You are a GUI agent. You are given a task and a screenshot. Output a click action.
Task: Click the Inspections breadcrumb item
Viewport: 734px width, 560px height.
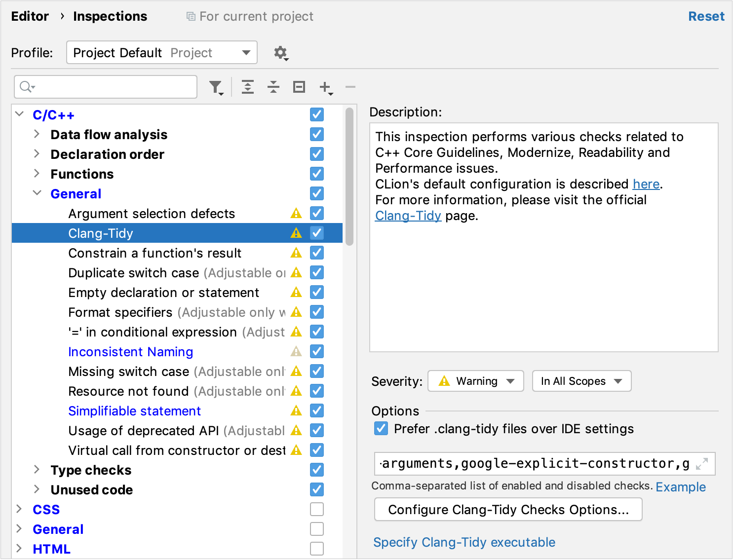[110, 16]
